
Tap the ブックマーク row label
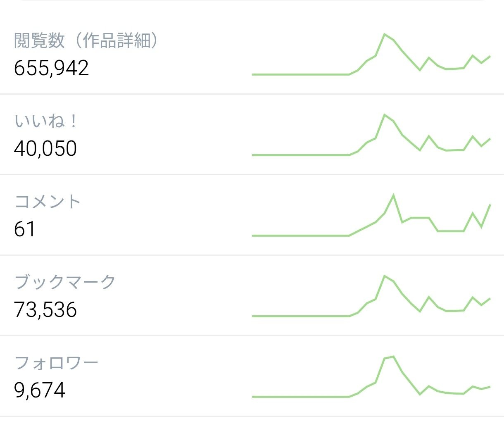pos(65,282)
